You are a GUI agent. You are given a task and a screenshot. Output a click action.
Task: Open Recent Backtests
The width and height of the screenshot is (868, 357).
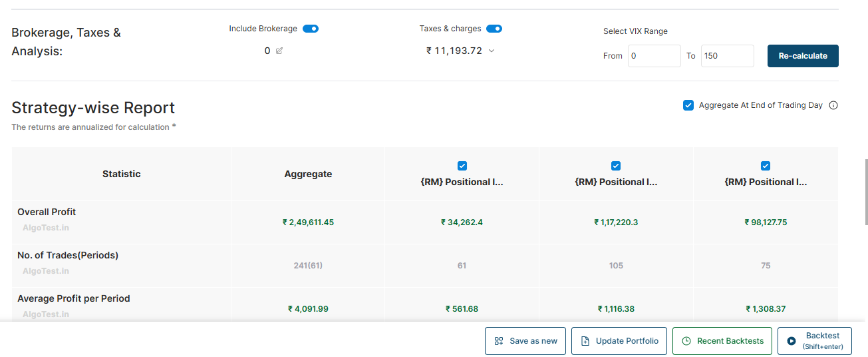(x=722, y=341)
